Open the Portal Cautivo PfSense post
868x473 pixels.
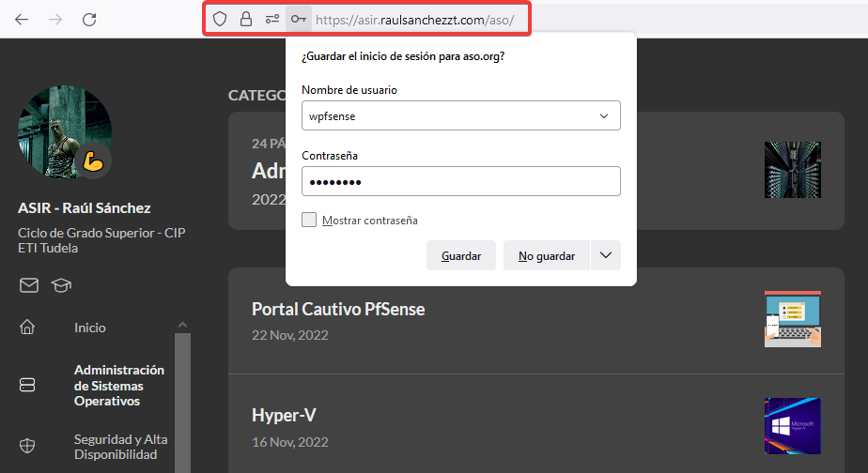pyautogui.click(x=338, y=309)
